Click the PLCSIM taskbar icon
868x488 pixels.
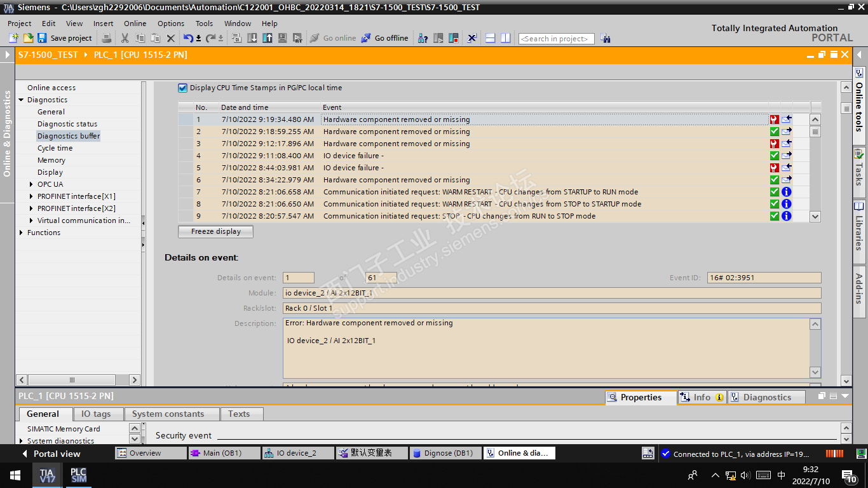point(78,475)
